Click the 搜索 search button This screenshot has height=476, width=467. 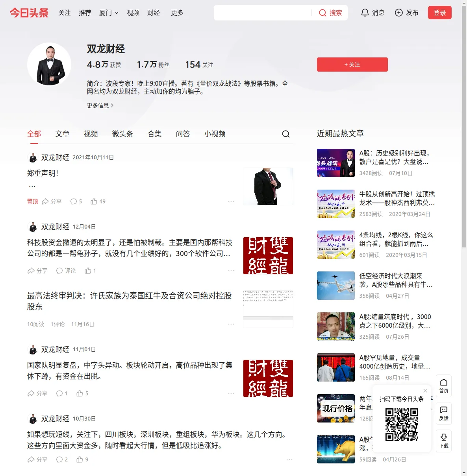330,13
